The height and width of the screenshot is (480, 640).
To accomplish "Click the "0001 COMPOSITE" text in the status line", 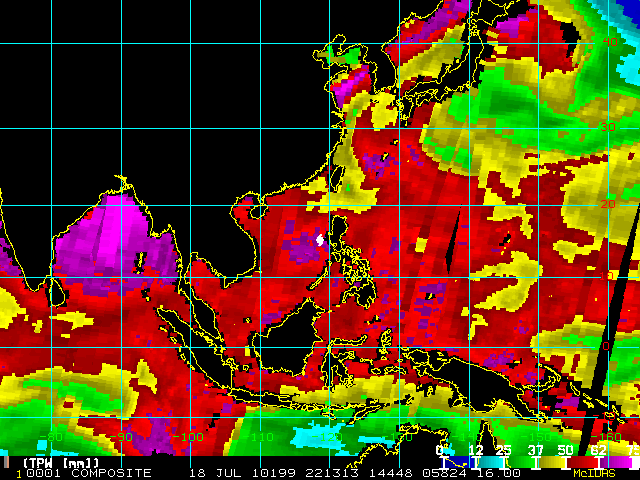I will tap(89, 473).
